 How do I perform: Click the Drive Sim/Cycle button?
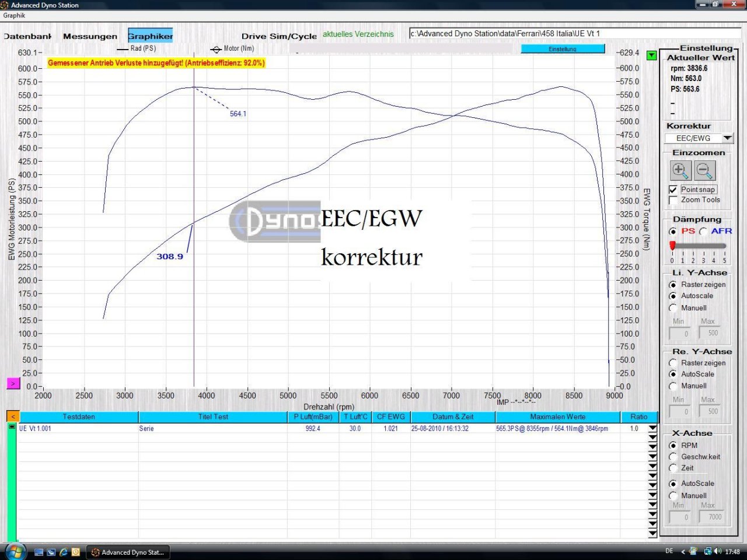279,36
